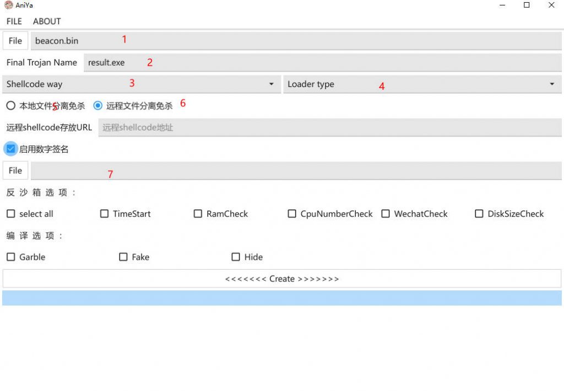
Task: Click the 反沙箱选项 section heading
Action: coord(41,192)
